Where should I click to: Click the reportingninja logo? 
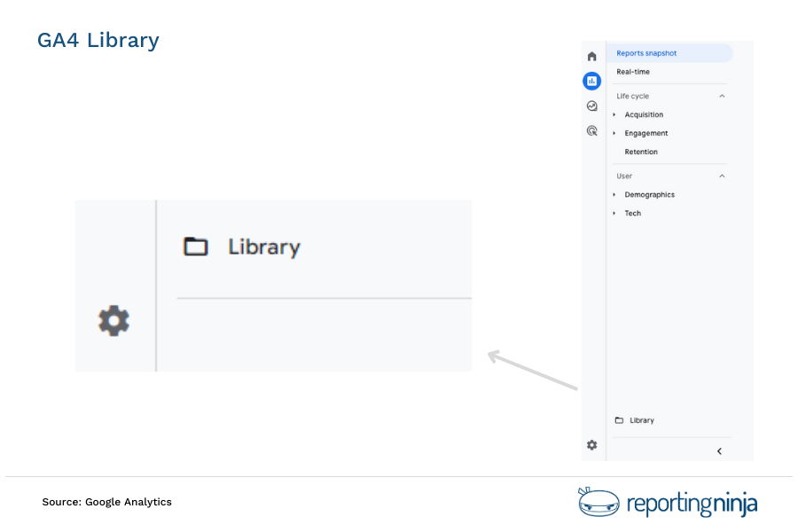click(668, 503)
